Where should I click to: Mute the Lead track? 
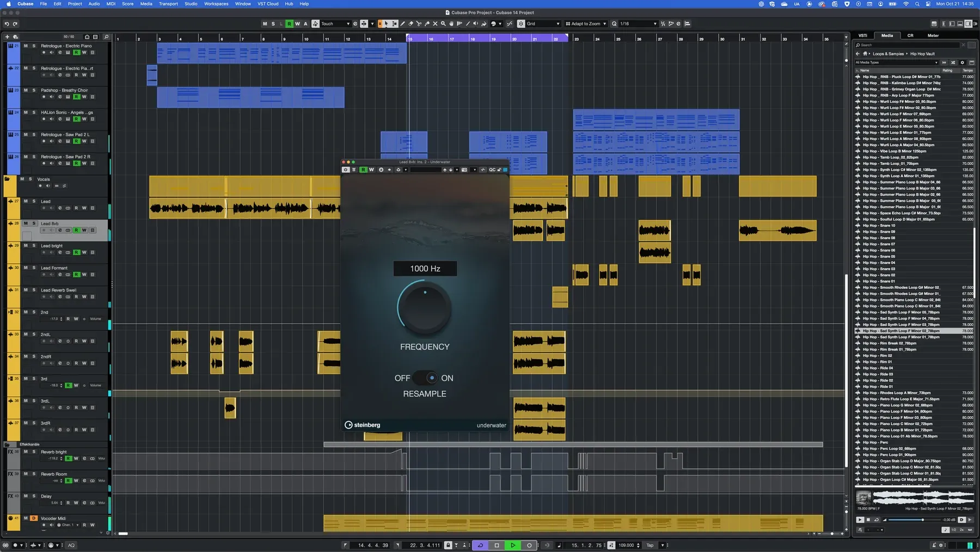point(26,201)
